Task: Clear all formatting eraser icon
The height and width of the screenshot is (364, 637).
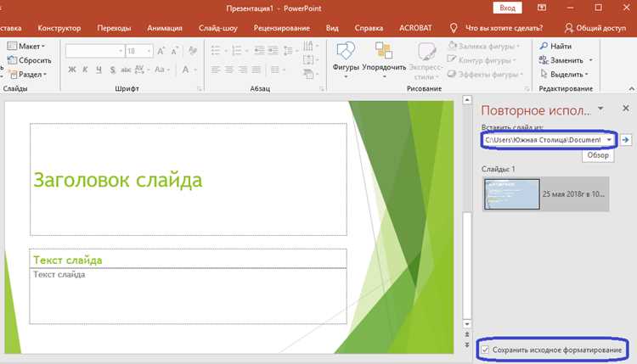Action: pos(193,51)
